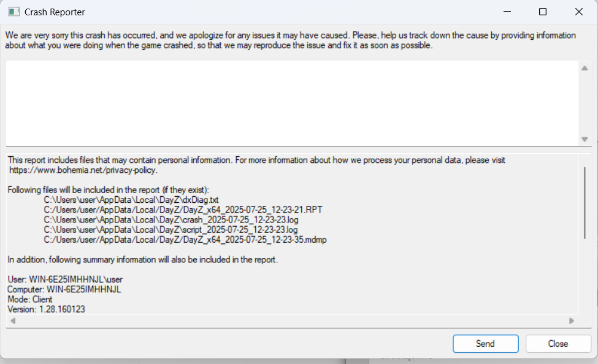
Task: Click the vertical scrollbar thumb in report details
Action: point(585,203)
